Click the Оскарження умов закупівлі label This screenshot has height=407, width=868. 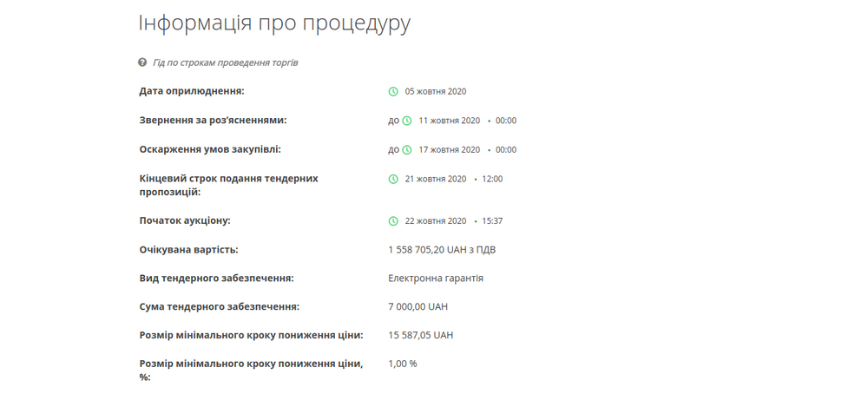pos(210,149)
